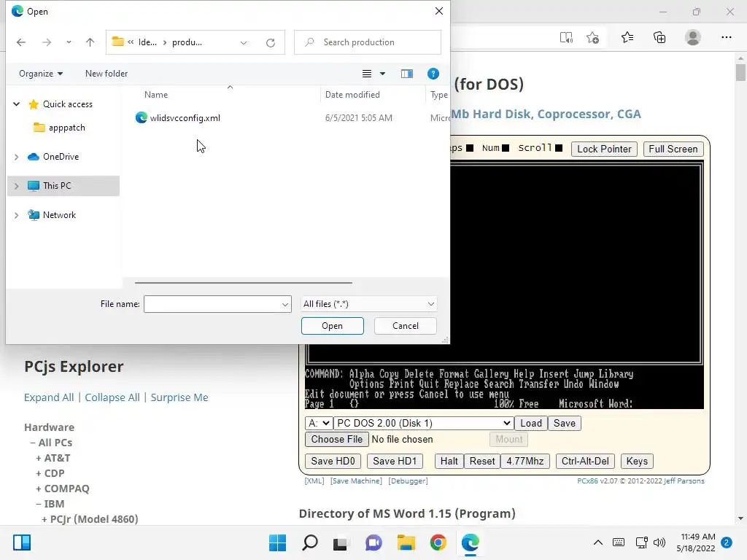Open Windows Start menu

pos(278,542)
